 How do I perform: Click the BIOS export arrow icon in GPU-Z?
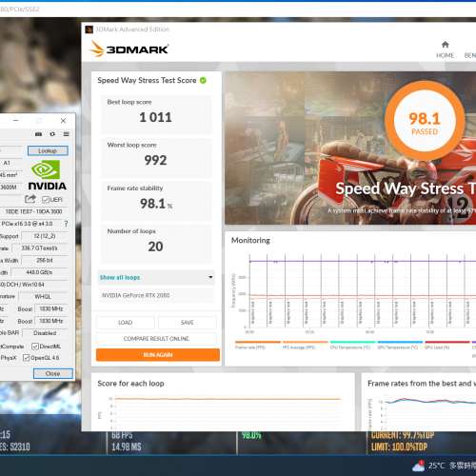[30, 199]
